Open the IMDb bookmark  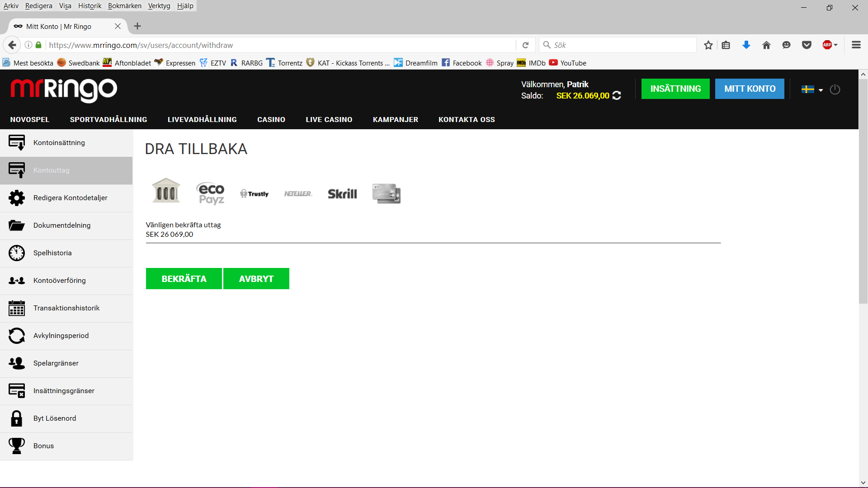click(x=531, y=63)
